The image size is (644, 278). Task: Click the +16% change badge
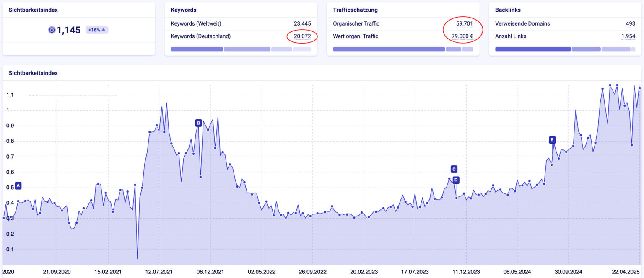(x=97, y=30)
